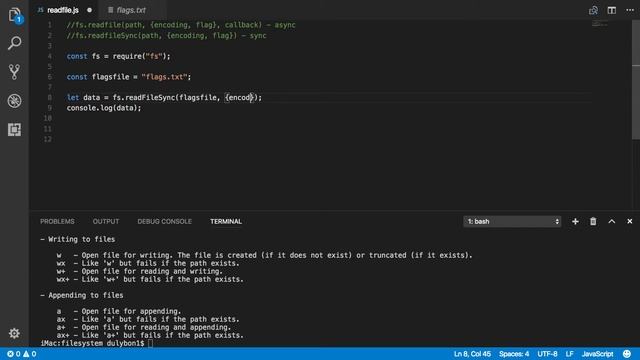The width and height of the screenshot is (640, 360).
Task: Click the 'ax+' flag description line in the terminal
Action: pos(150,336)
